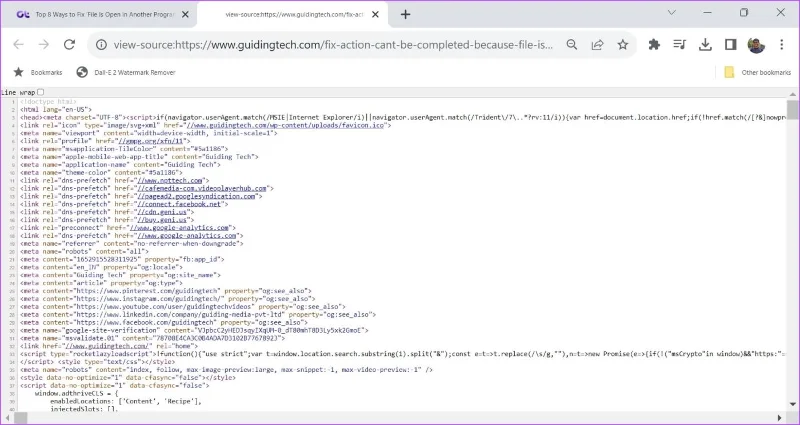Click the scroll up arrow of vertical scrollbar
This screenshot has width=800, height=425.
[x=792, y=94]
